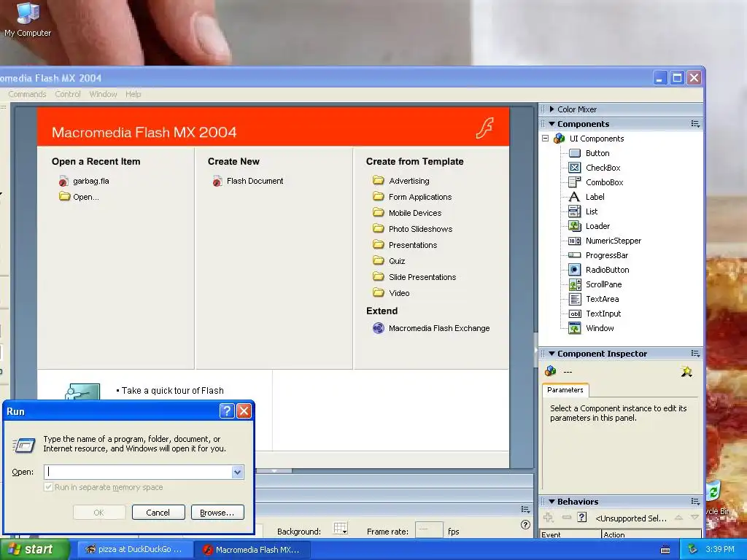This screenshot has width=747, height=560.
Task: Click the keyboard icon in taskbar
Action: 665,550
